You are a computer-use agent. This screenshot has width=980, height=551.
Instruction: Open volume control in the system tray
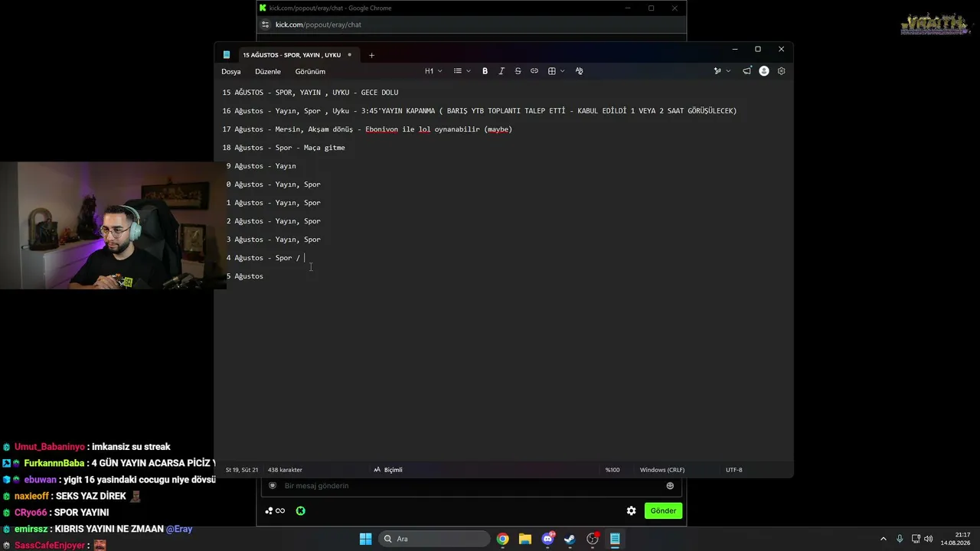tap(929, 539)
